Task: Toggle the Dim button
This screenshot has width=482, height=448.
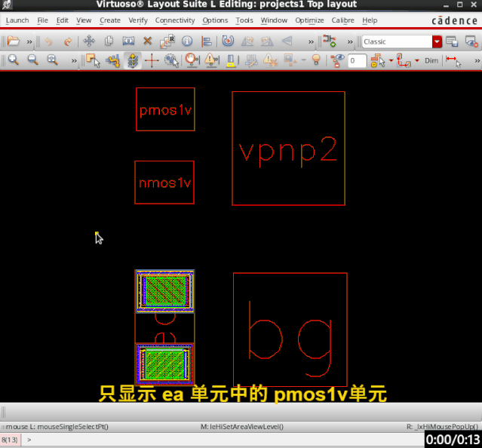Action: 431,60
